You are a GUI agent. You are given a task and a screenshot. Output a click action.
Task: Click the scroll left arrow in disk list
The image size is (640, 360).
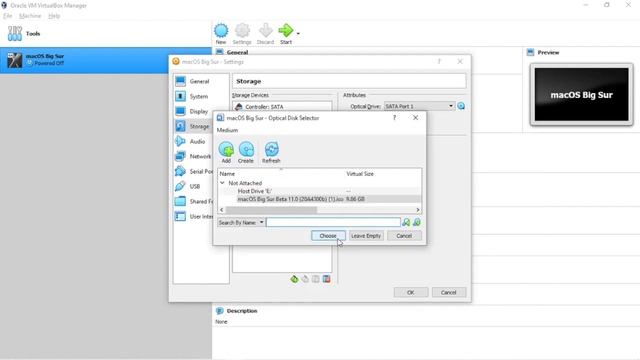[222, 210]
